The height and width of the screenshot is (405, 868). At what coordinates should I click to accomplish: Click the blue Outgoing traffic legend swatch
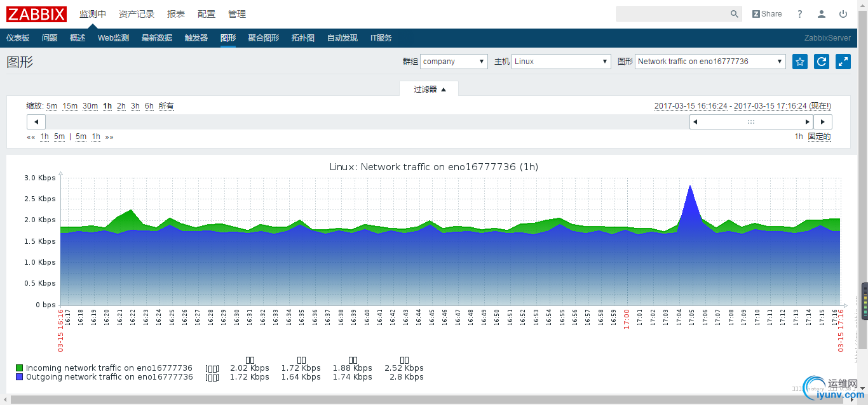pyautogui.click(x=20, y=377)
